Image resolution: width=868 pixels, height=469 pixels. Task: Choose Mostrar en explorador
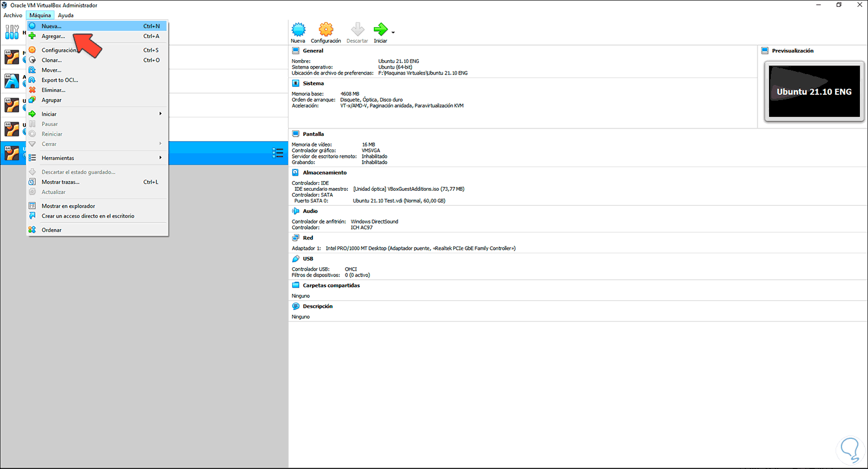[97, 206]
